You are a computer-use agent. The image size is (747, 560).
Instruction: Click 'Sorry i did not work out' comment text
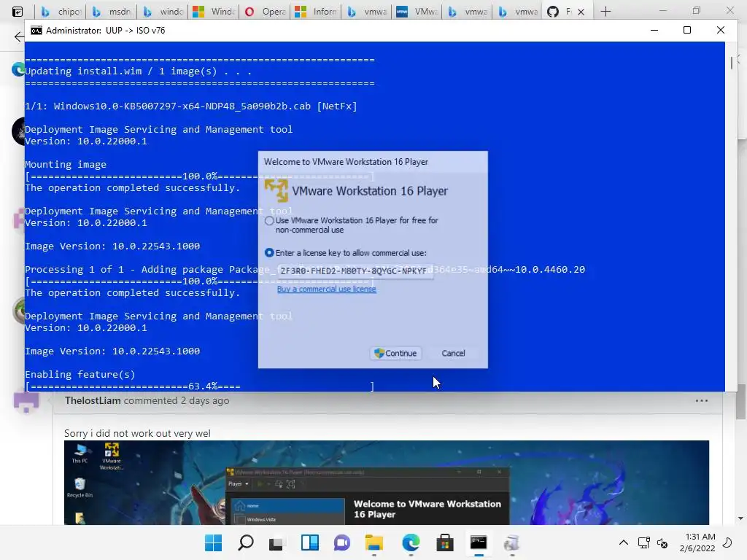point(137,433)
